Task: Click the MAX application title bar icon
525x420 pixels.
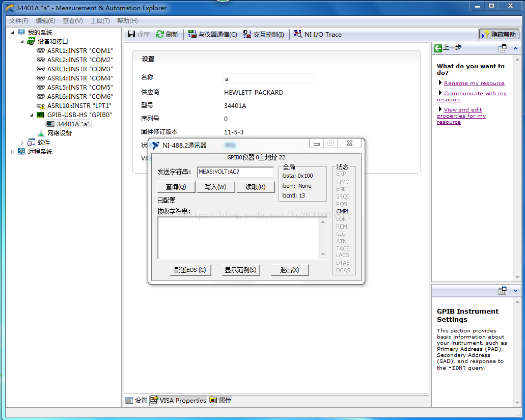Action: click(x=10, y=8)
